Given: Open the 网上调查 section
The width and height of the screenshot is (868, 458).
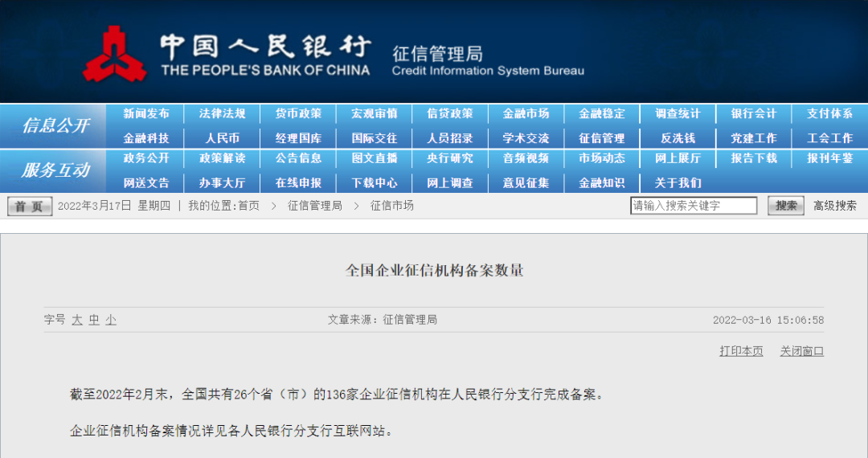Looking at the screenshot, I should coord(450,183).
